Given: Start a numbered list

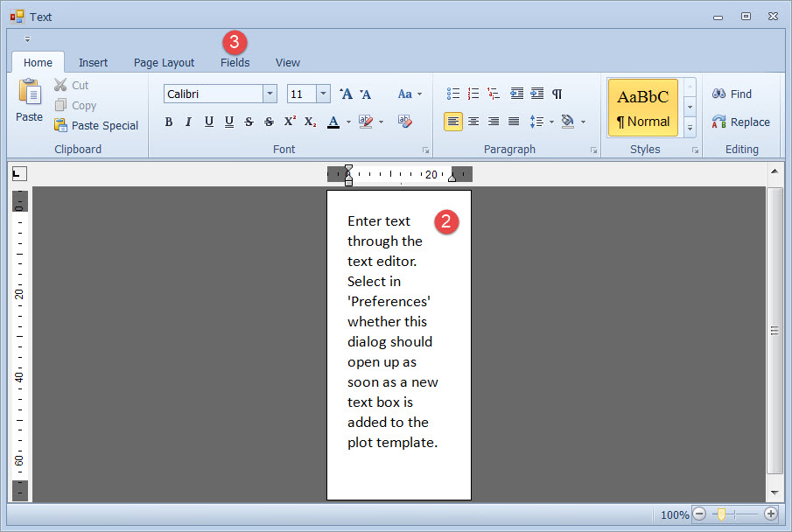Looking at the screenshot, I should 473,94.
